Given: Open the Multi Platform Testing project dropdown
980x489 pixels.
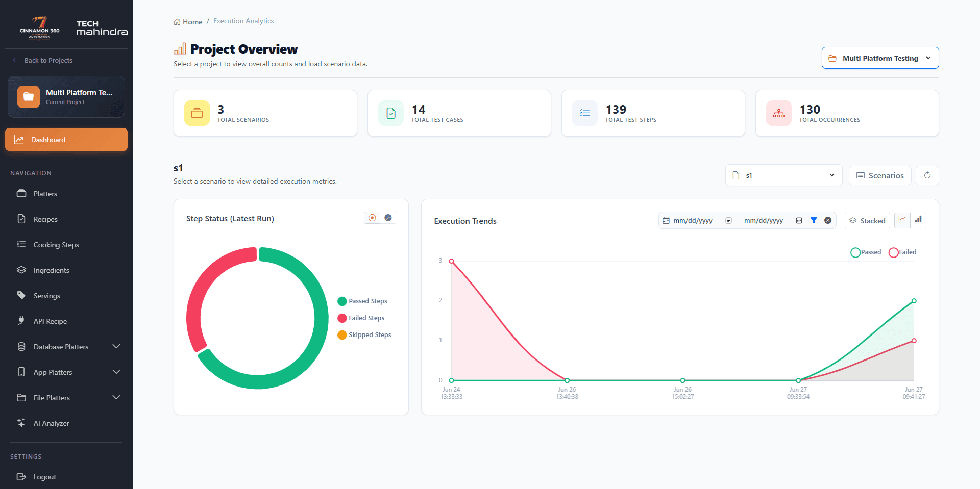Looking at the screenshot, I should [880, 58].
